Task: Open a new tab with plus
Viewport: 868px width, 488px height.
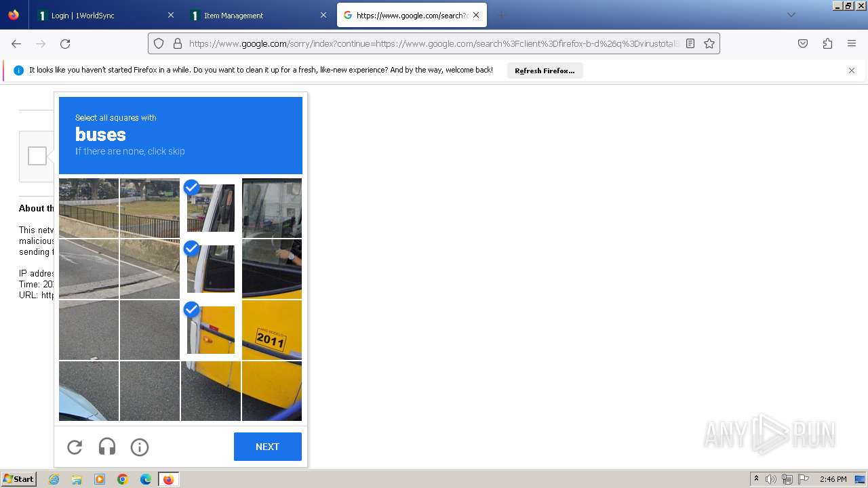Action: click(502, 15)
